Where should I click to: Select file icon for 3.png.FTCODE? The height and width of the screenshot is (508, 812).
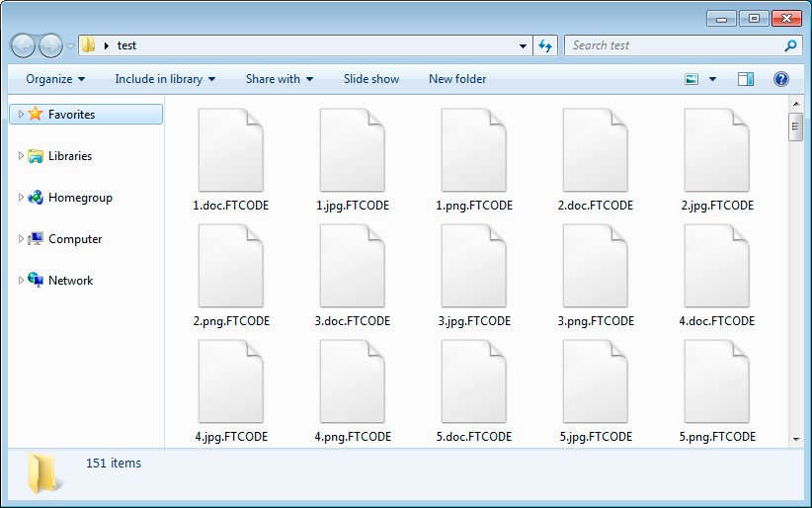pyautogui.click(x=596, y=266)
